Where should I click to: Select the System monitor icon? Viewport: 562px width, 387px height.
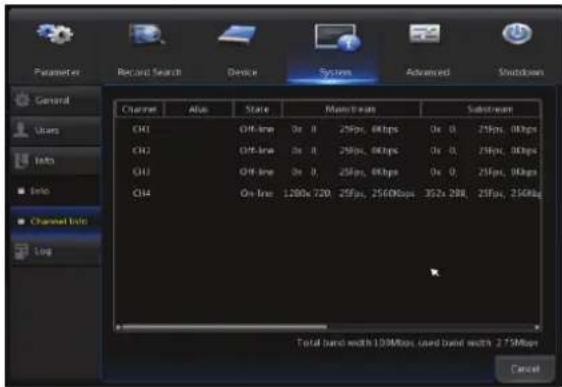click(x=337, y=37)
